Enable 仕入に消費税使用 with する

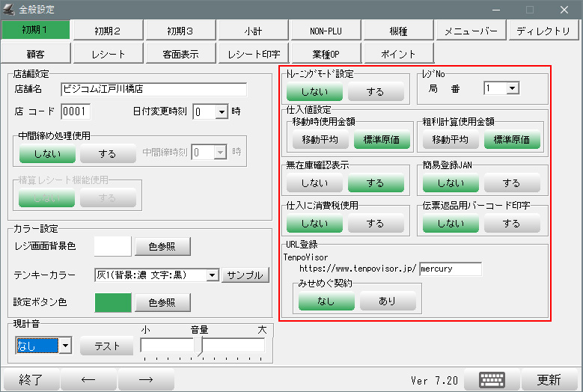375,223
